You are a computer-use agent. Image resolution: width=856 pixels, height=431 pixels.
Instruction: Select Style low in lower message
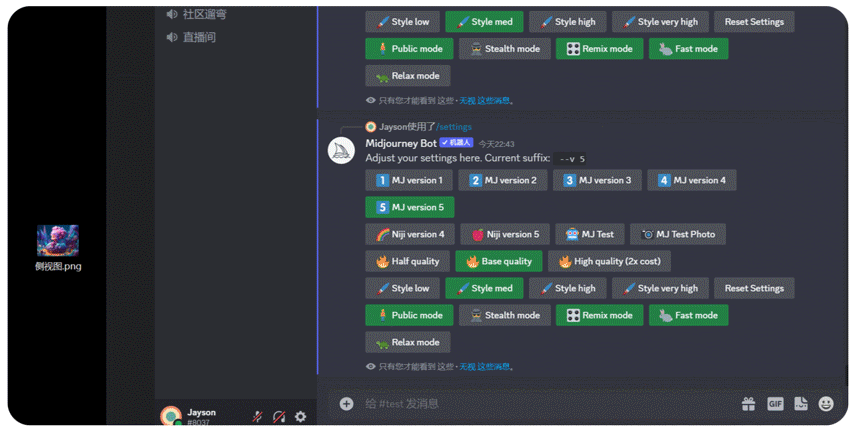tap(402, 288)
